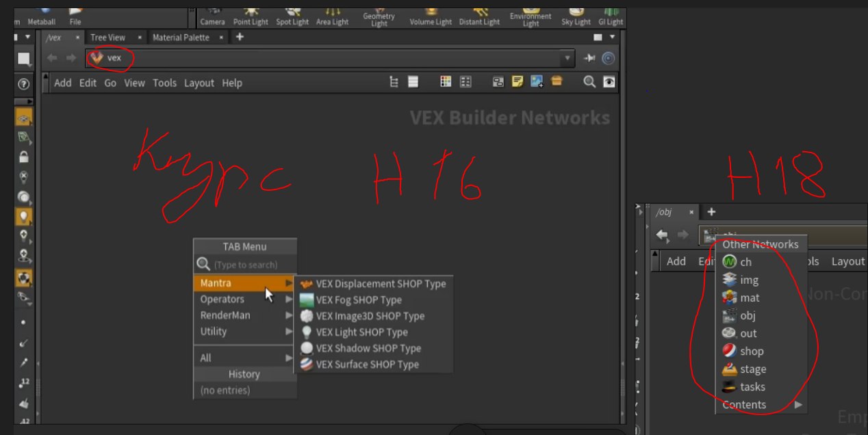The width and height of the screenshot is (868, 435).
Task: Open the node shapes palette icon
Action: pyautogui.click(x=465, y=82)
